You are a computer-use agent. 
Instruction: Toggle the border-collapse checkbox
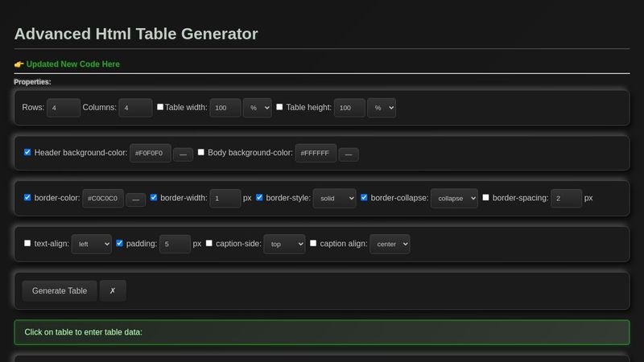(x=364, y=197)
